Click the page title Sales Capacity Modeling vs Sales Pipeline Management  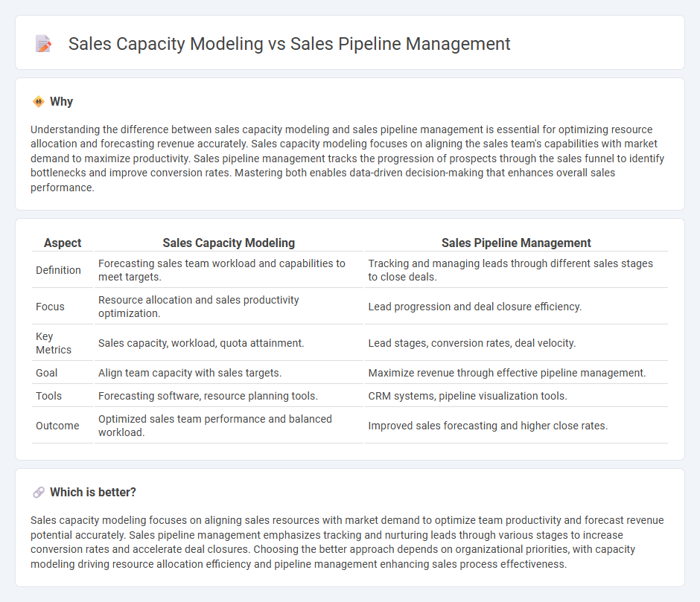[x=289, y=44]
